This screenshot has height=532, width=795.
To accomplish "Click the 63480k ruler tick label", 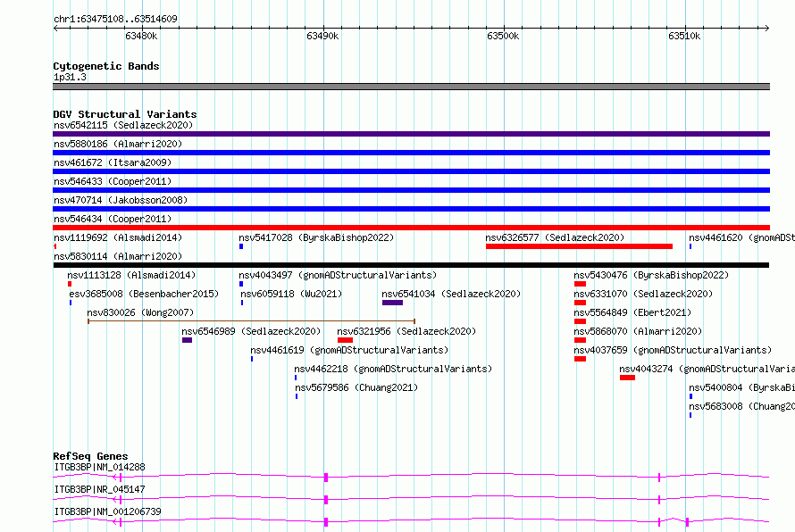I will click(141, 36).
